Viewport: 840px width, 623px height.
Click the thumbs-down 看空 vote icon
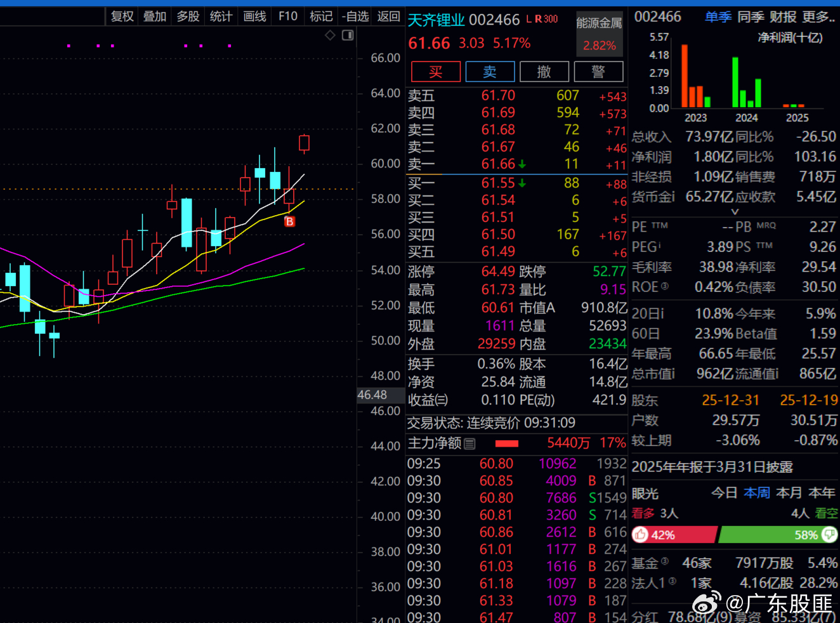829,535
